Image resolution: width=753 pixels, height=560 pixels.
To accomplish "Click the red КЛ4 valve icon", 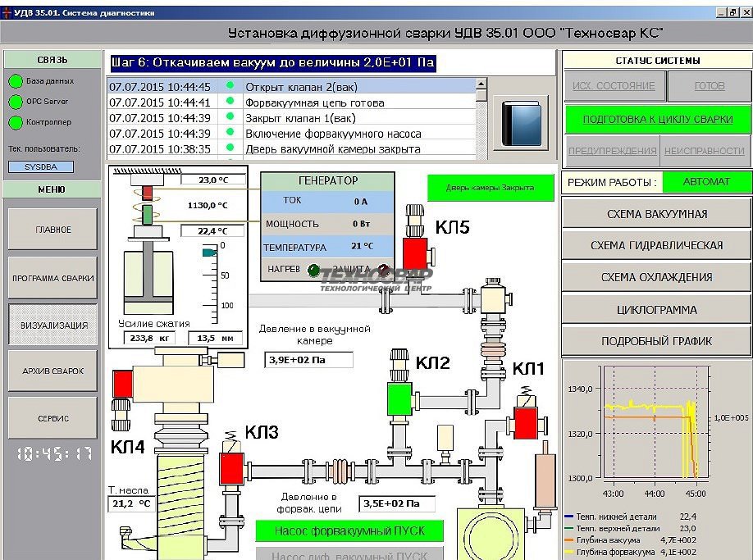I will 123,384.
